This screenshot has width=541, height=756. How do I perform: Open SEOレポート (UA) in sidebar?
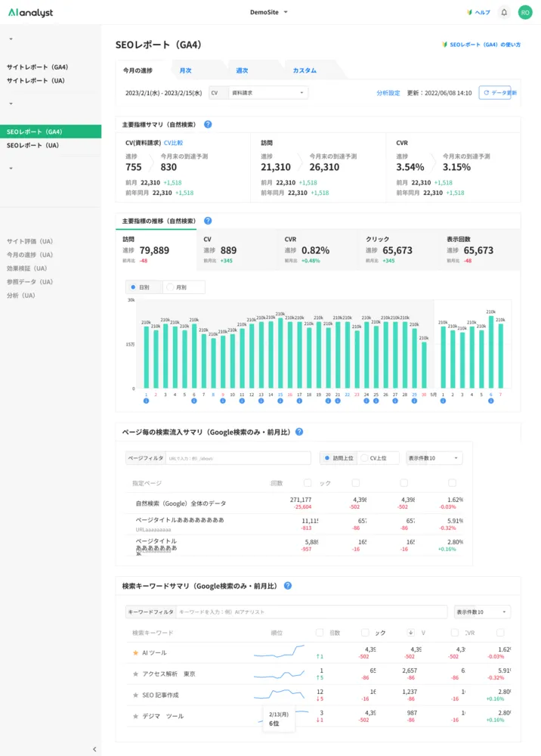pyautogui.click(x=32, y=145)
